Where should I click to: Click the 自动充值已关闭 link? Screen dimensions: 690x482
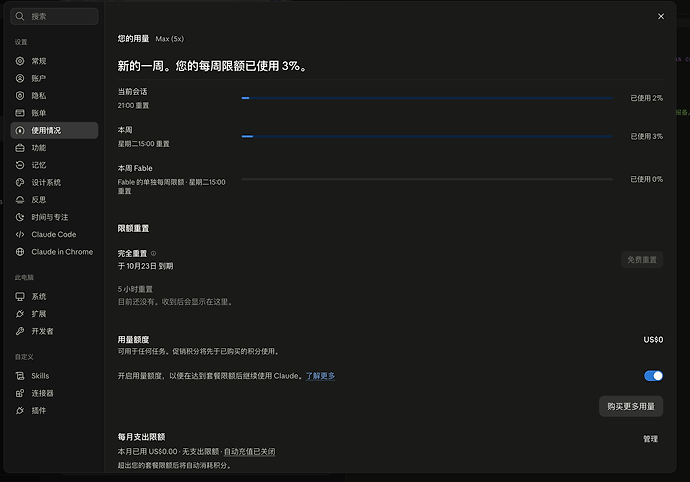[x=250, y=452]
